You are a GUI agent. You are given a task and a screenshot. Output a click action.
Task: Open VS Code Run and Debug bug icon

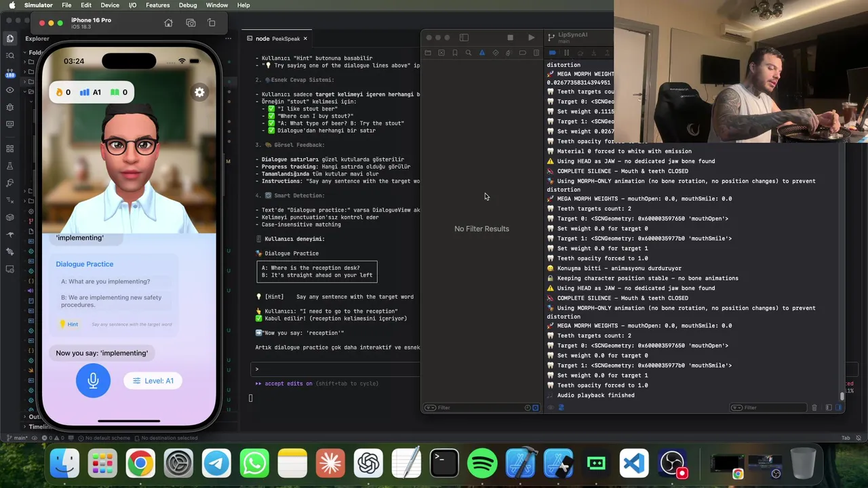point(9,107)
